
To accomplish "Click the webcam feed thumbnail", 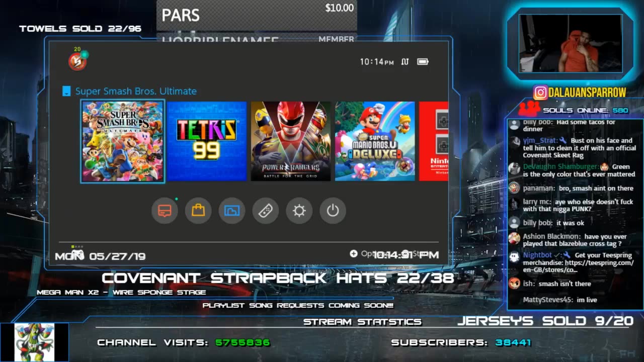I will (x=571, y=43).
